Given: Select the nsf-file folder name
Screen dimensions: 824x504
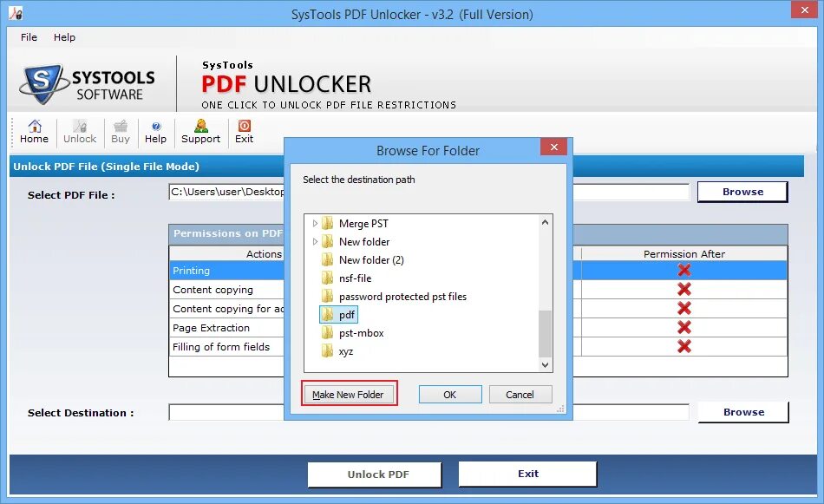Looking at the screenshot, I should pos(356,278).
